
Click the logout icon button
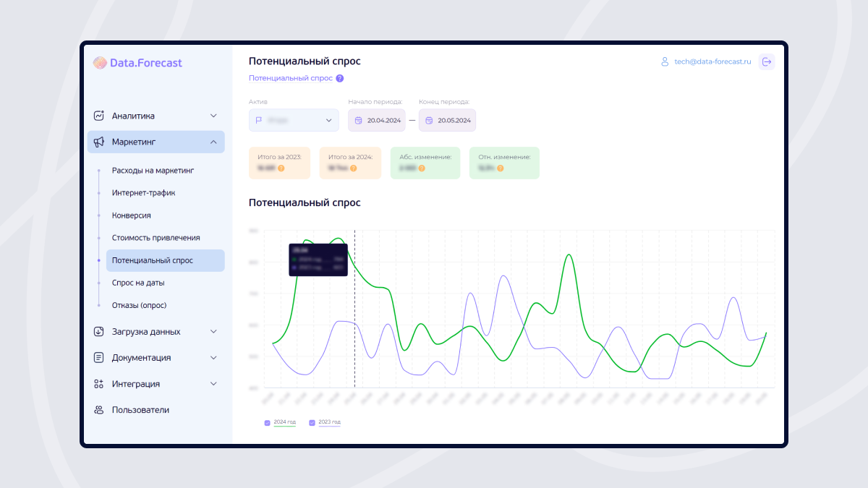[767, 62]
